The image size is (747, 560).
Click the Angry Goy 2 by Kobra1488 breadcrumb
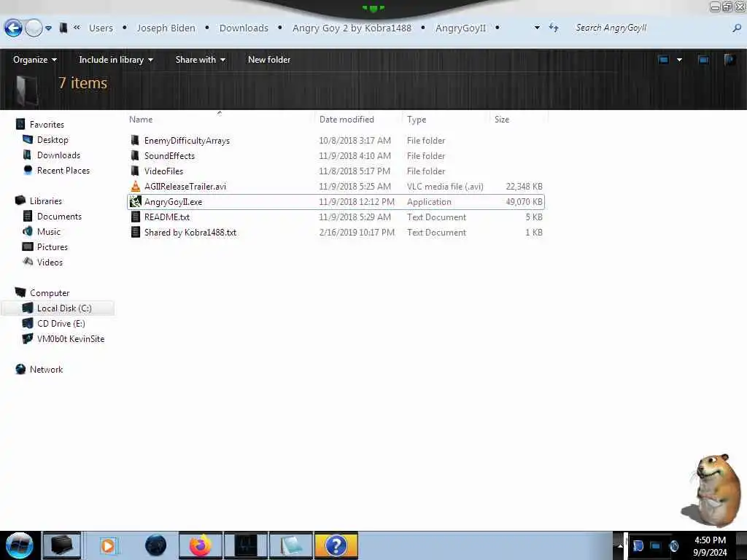point(352,28)
